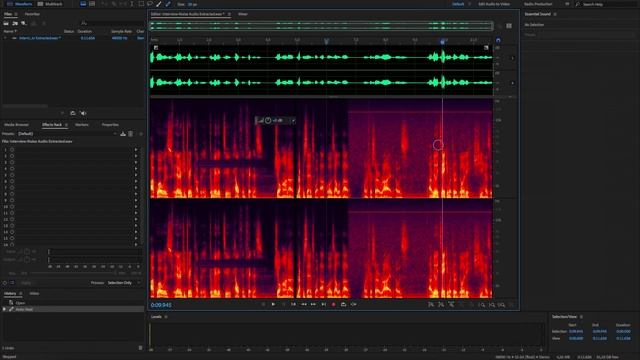Click the waveform display toggle icon in top toolbar
This screenshot has height=360, width=640.
(x=83, y=4)
